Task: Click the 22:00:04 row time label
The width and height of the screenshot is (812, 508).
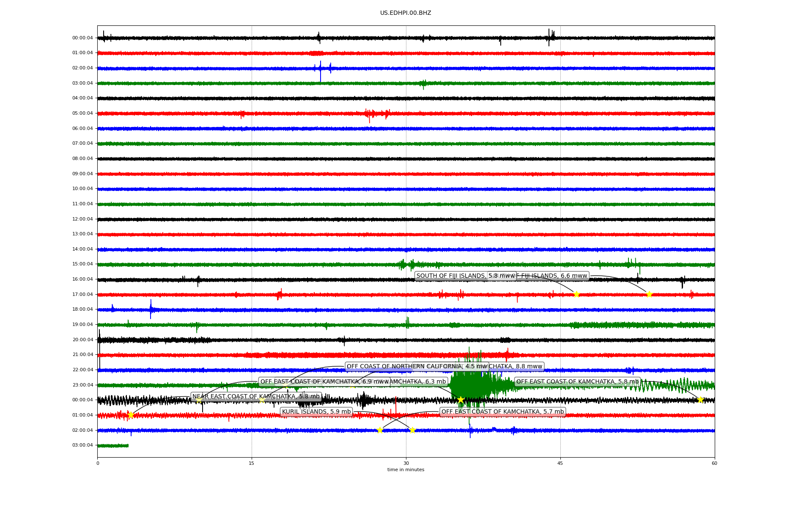Action: 82,370
